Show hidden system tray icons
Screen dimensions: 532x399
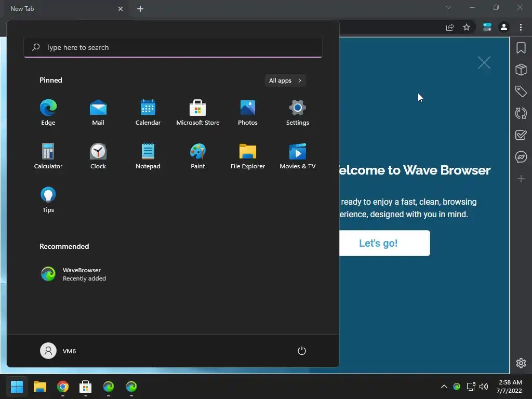(444, 387)
